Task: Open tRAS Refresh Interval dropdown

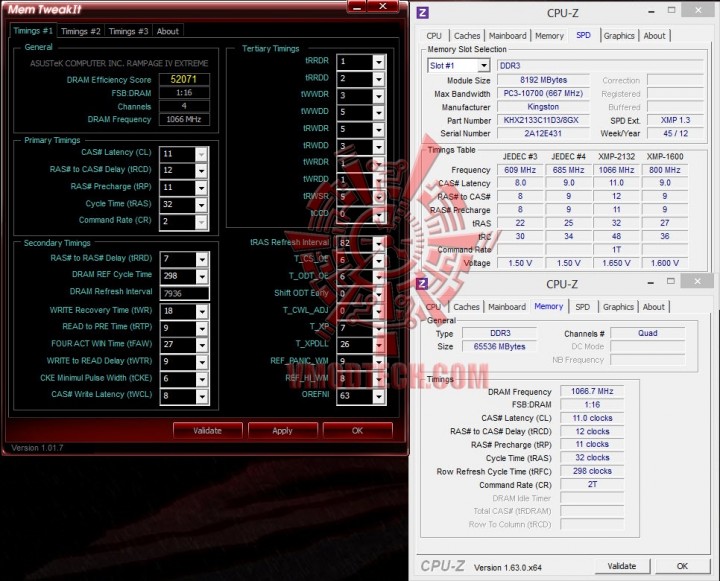Action: 379,243
